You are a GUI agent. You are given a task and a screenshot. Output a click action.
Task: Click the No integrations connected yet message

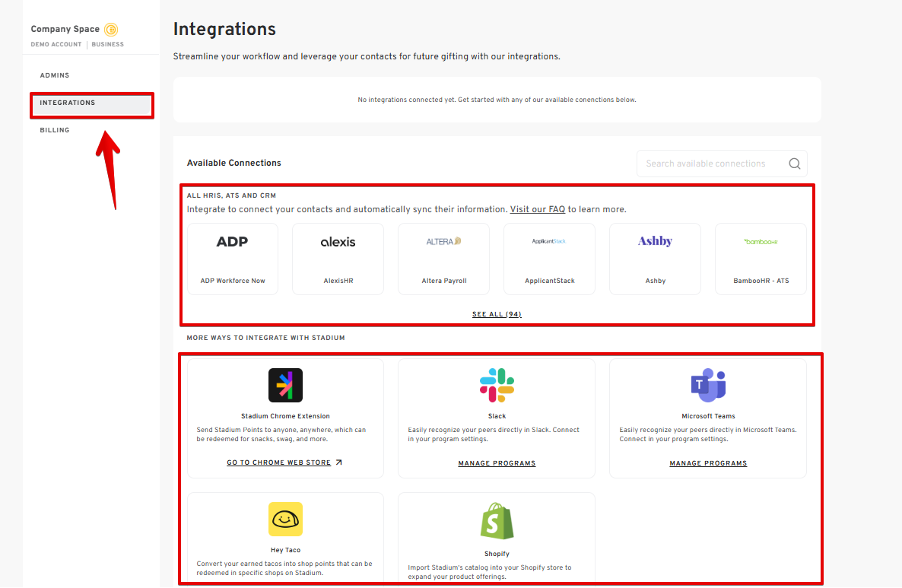point(497,100)
